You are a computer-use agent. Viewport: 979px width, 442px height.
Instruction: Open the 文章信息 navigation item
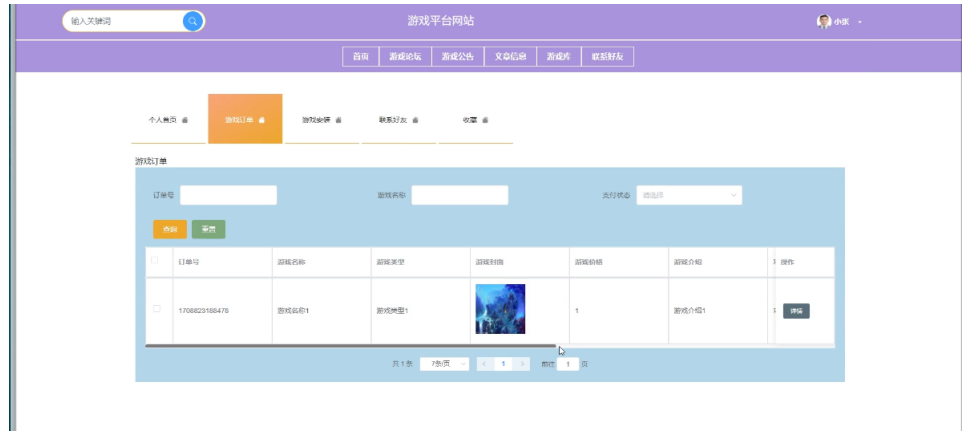pyautogui.click(x=510, y=57)
